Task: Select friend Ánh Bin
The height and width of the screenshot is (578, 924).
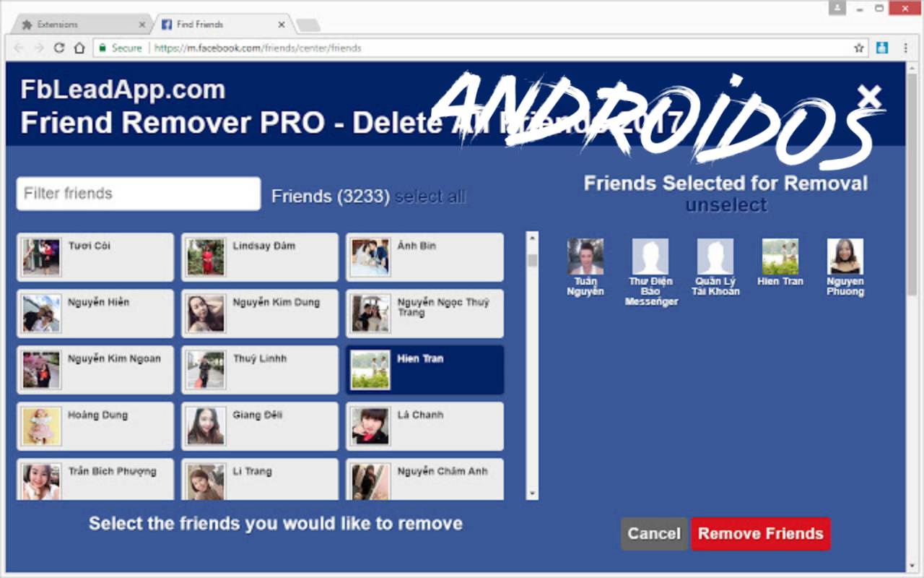Action: pyautogui.click(x=424, y=257)
